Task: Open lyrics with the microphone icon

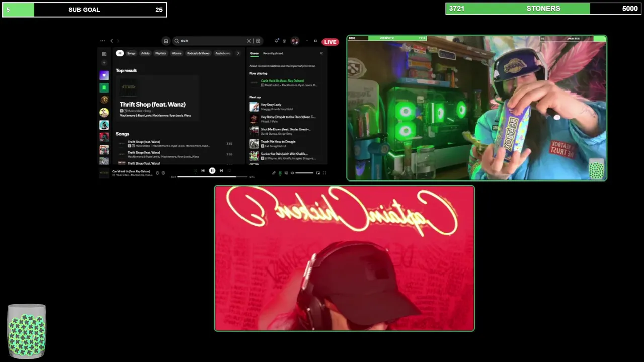Action: (274, 173)
